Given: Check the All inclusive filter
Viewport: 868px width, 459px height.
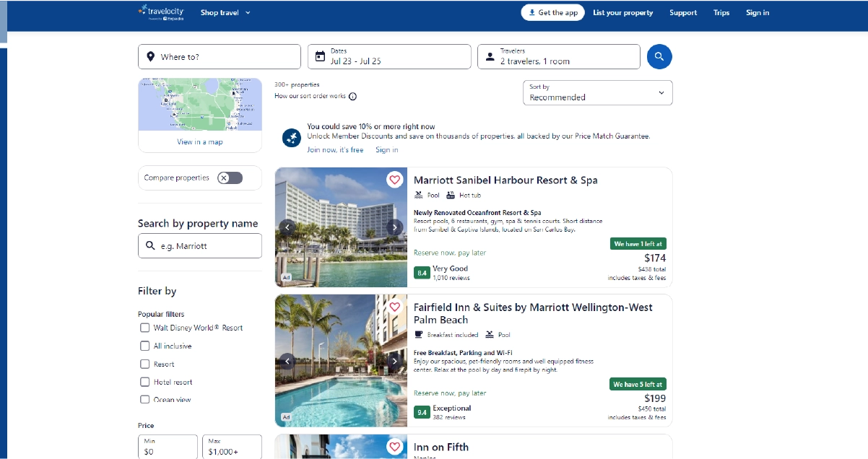Looking at the screenshot, I should (x=144, y=346).
